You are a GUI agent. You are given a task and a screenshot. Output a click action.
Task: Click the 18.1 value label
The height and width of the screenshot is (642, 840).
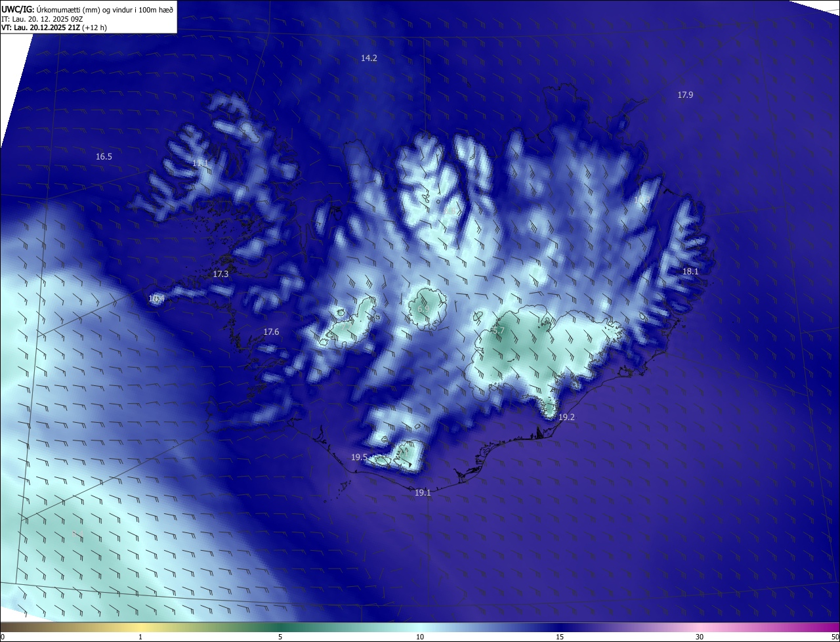coord(690,271)
